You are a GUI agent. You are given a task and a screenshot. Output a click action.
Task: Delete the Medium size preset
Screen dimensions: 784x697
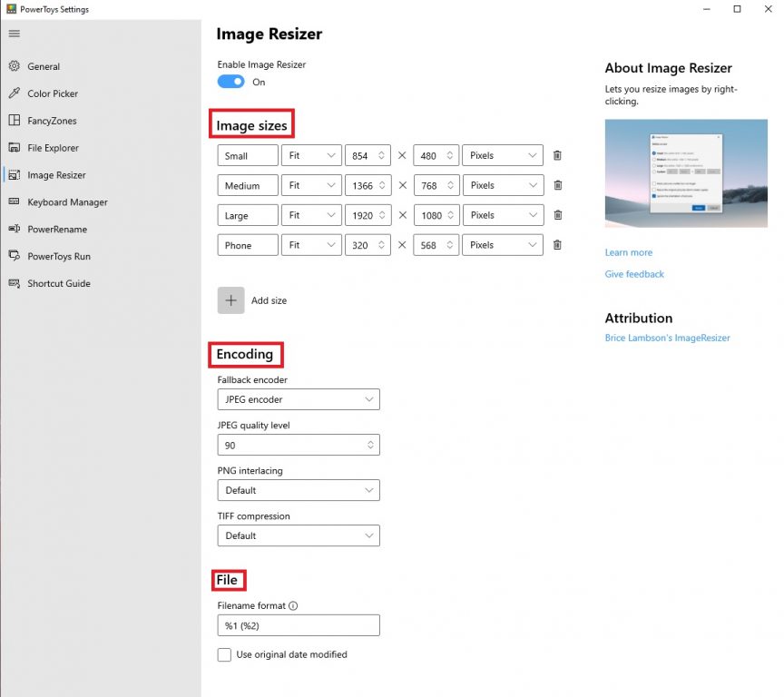click(x=558, y=185)
